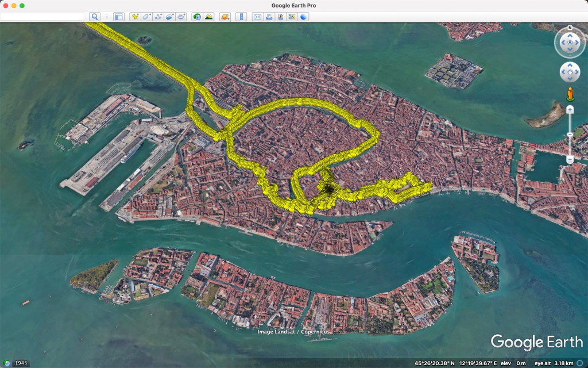Save image of current view
Viewport: 588px width, 368px height.
[280, 17]
